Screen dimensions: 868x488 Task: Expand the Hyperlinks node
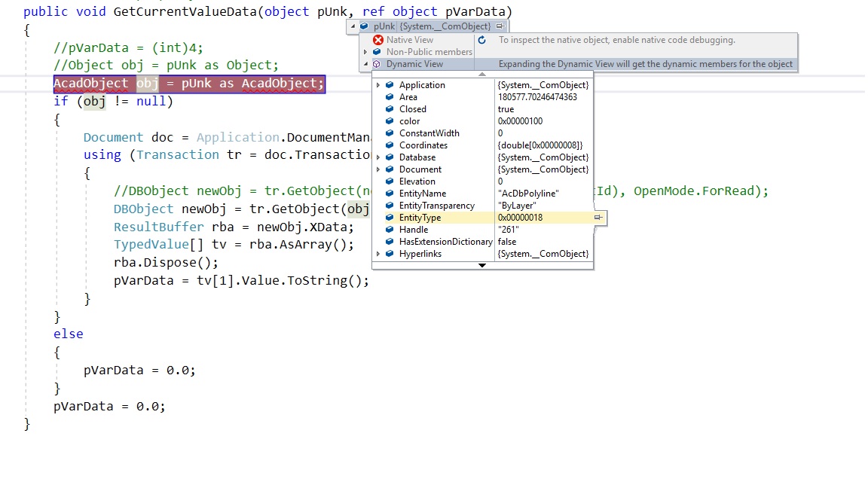pos(377,253)
